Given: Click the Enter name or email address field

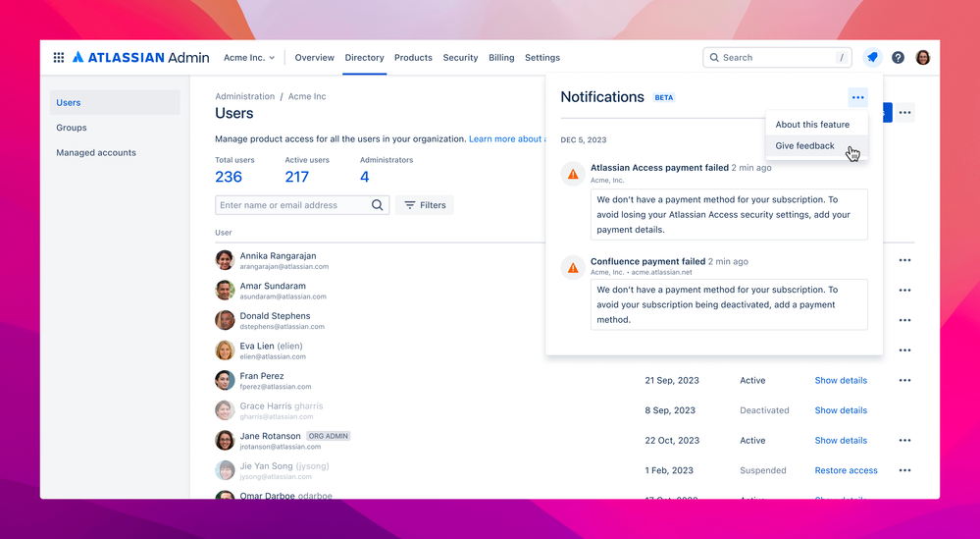Looking at the screenshot, I should click(x=302, y=205).
